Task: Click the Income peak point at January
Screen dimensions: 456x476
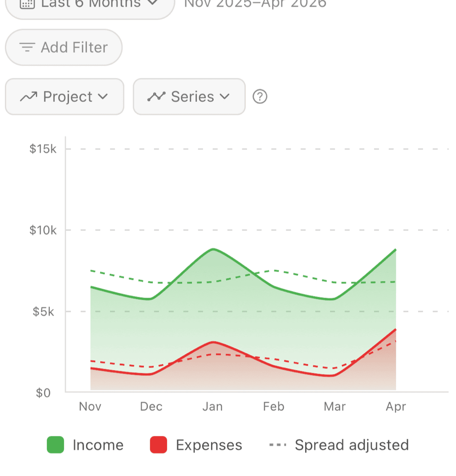Action: tap(214, 249)
